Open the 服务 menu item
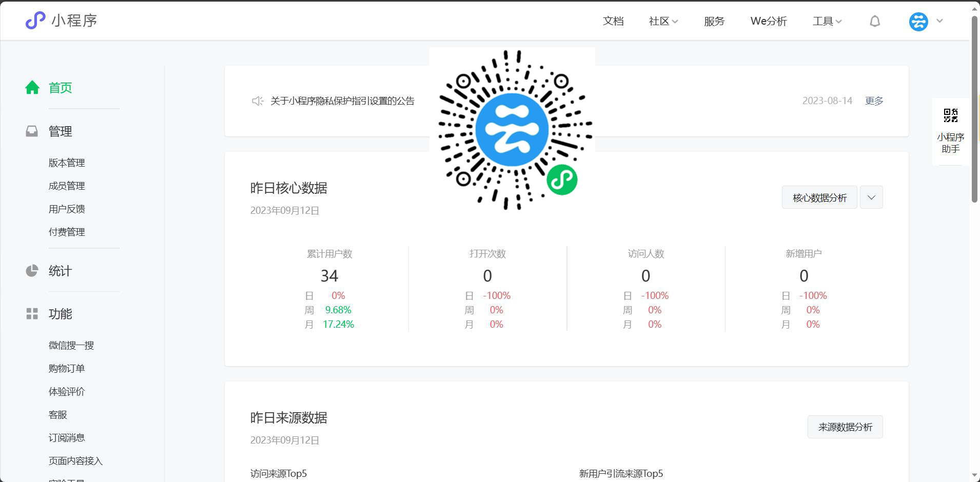Viewport: 980px width, 482px height. 714,21
